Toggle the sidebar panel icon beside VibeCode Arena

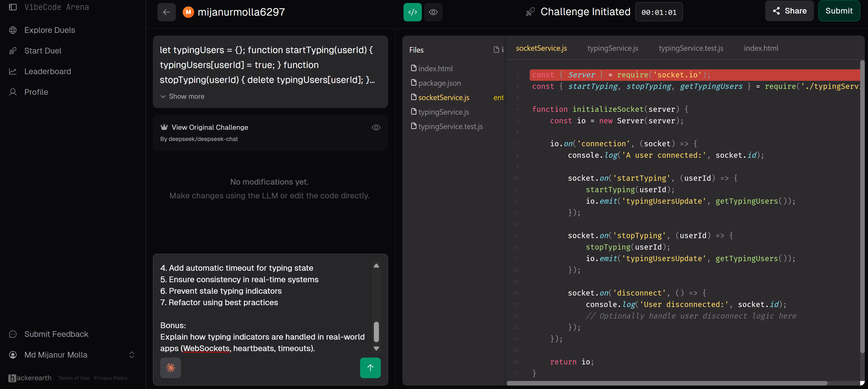pyautogui.click(x=13, y=7)
